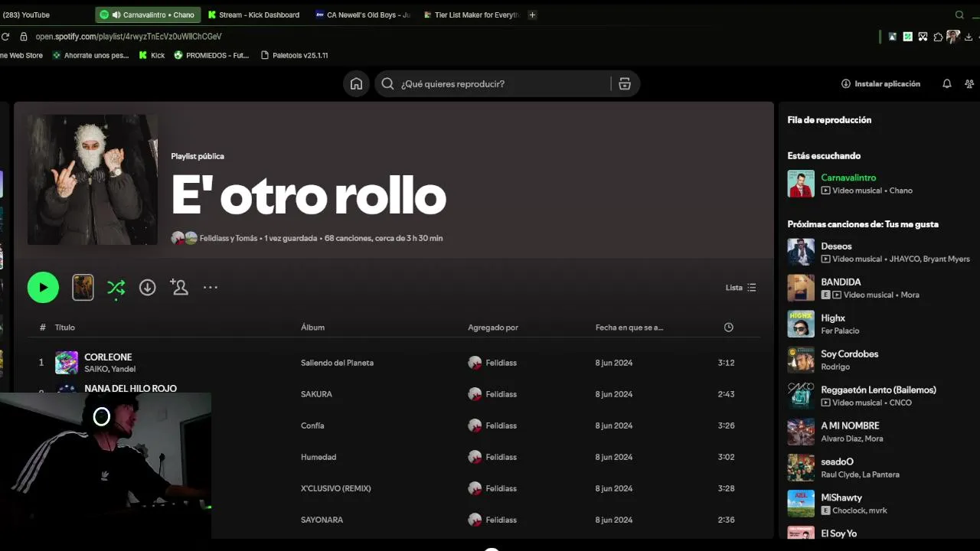Select the CORLEONE track title
Image resolution: width=980 pixels, height=551 pixels.
[x=108, y=357]
